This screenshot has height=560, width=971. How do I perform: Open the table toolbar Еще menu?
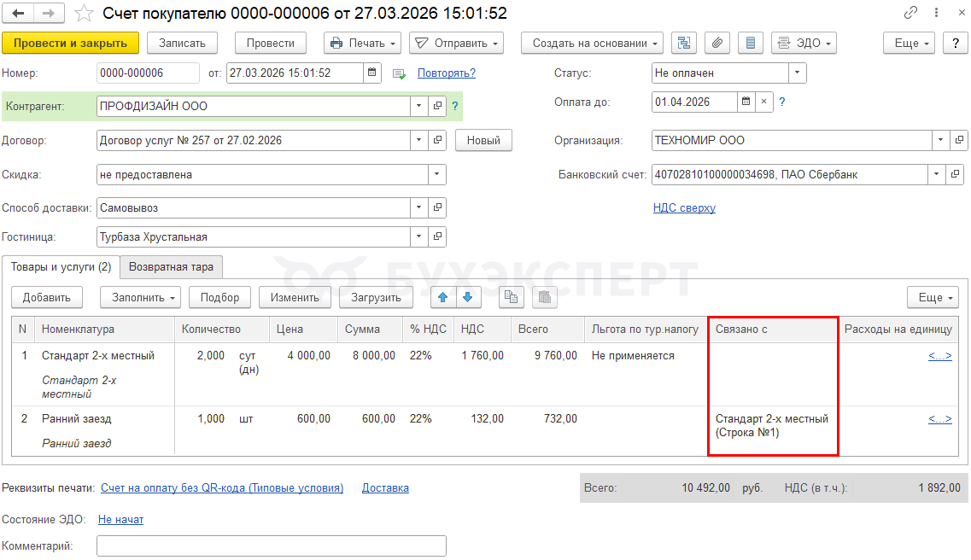click(x=933, y=297)
